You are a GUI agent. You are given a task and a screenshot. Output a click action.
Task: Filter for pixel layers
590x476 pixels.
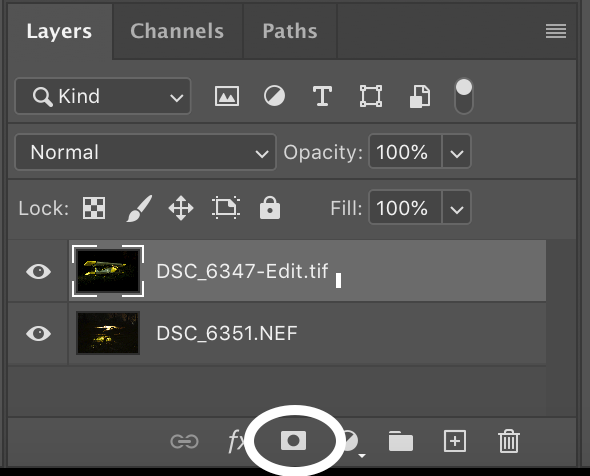(x=227, y=96)
